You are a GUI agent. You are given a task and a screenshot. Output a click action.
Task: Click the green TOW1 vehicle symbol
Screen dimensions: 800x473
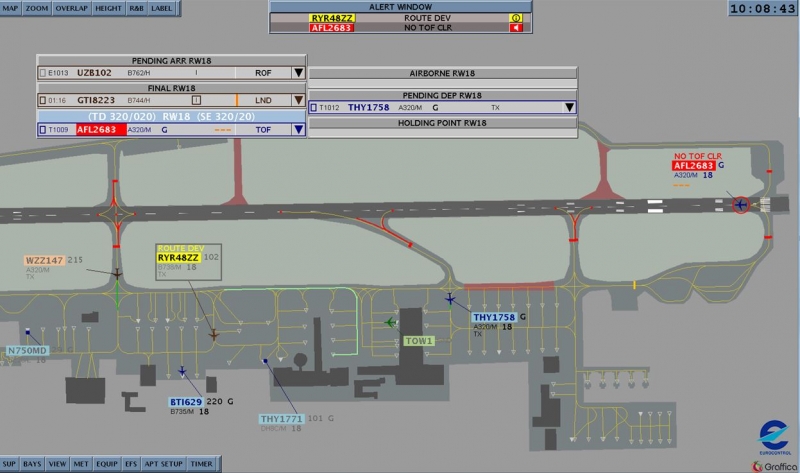391,322
